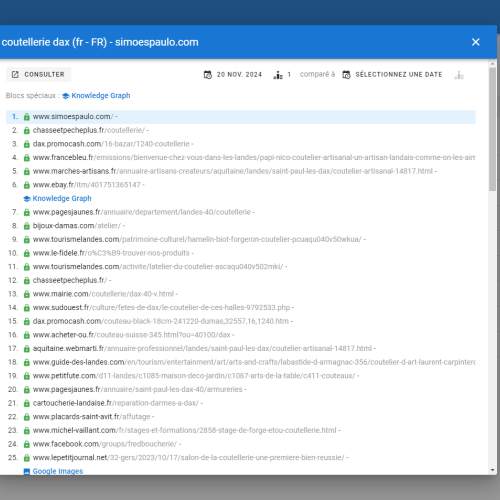Viewport: 500px width, 500px height.
Task: Click lock icon of tourismelandes.com patrimoine-culturel row
Action: [27, 240]
